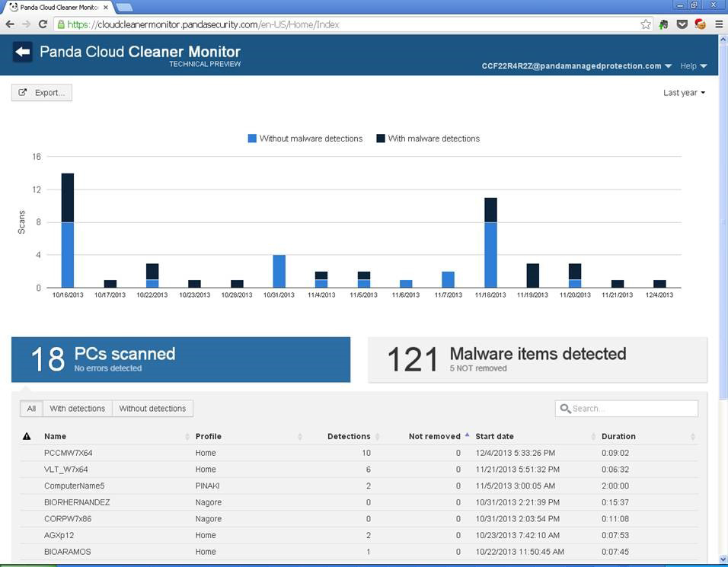Click the 5 NOT removed text
The width and height of the screenshot is (728, 567).
(x=478, y=368)
